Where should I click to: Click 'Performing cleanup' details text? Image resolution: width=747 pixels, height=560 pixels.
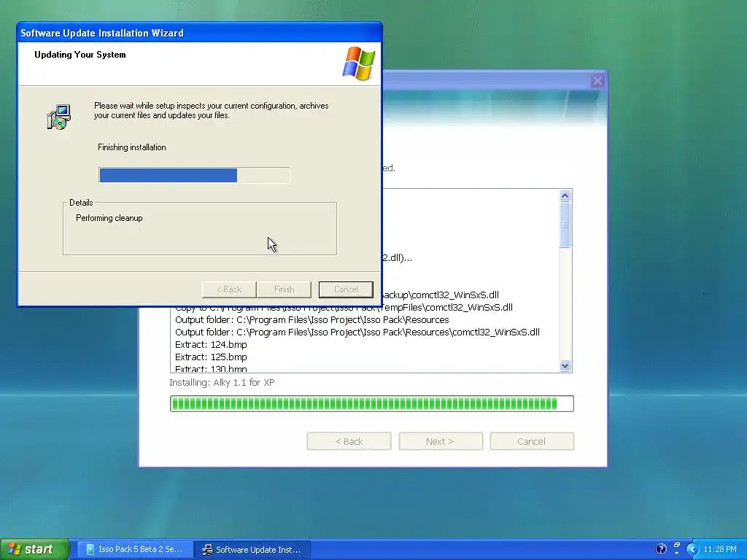pyautogui.click(x=109, y=218)
